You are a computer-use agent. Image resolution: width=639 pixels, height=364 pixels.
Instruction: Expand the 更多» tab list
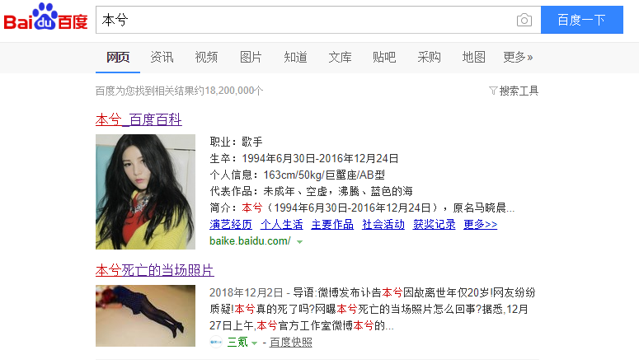518,57
